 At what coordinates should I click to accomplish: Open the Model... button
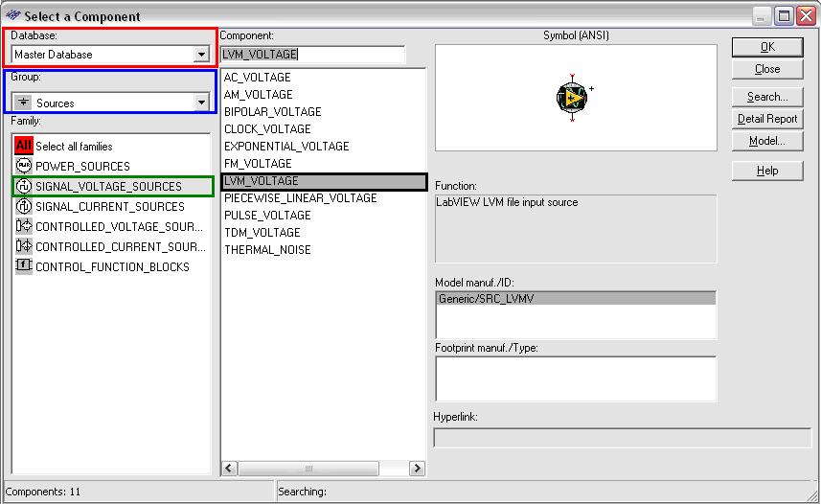pos(766,141)
